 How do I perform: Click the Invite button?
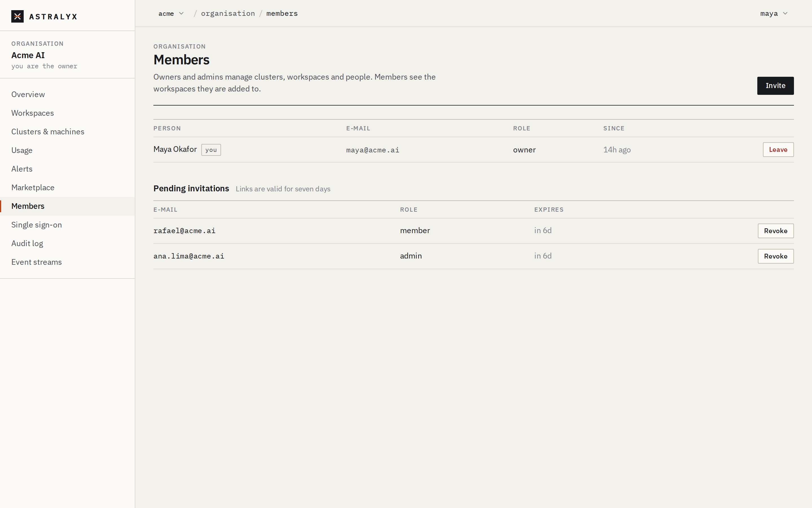tap(775, 86)
